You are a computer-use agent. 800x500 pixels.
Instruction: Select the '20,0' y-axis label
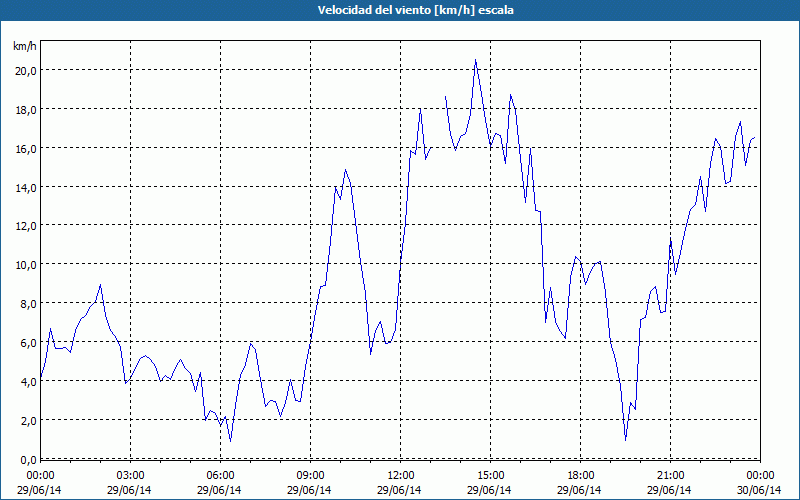pyautogui.click(x=25, y=71)
